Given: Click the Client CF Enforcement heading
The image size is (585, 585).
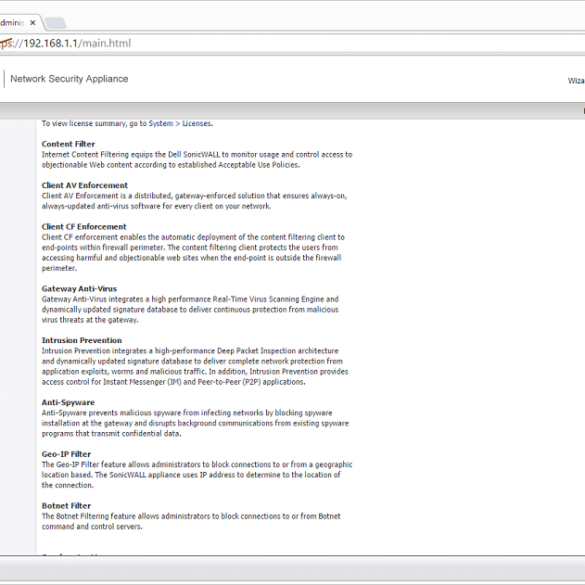Looking at the screenshot, I should 84,227.
